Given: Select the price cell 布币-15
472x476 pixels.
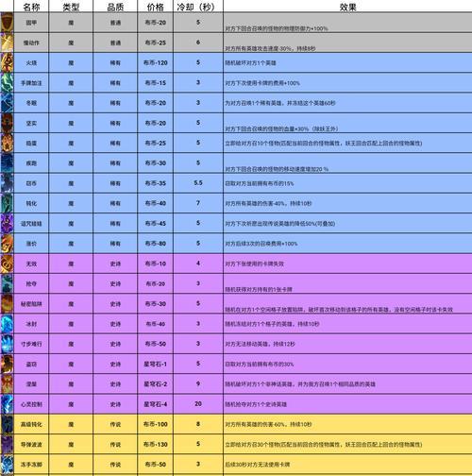Looking at the screenshot, I should point(156,83).
